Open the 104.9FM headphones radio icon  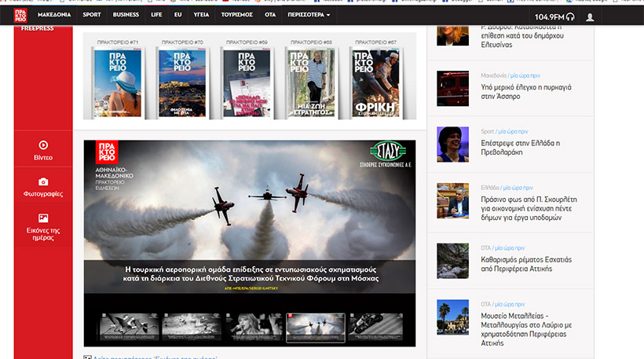coord(570,16)
